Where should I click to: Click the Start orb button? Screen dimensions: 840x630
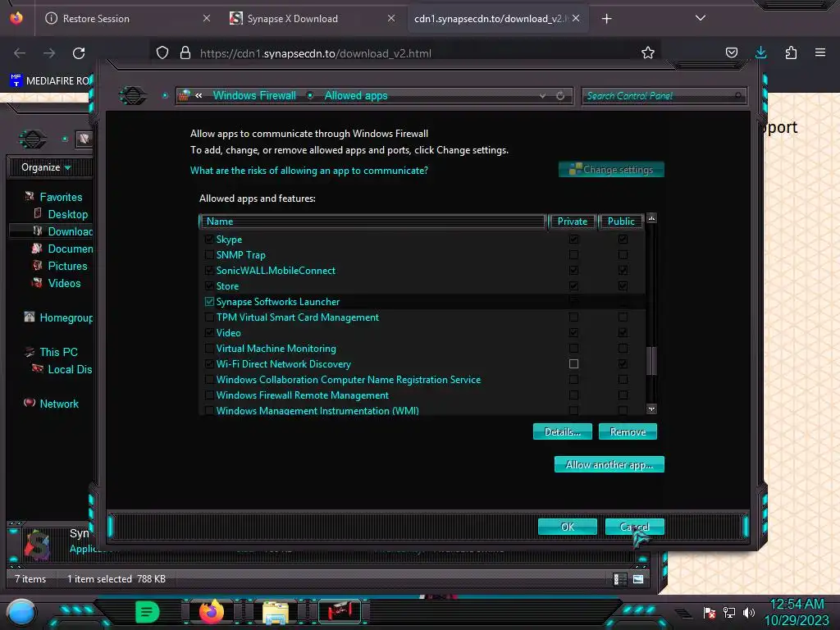point(21,612)
